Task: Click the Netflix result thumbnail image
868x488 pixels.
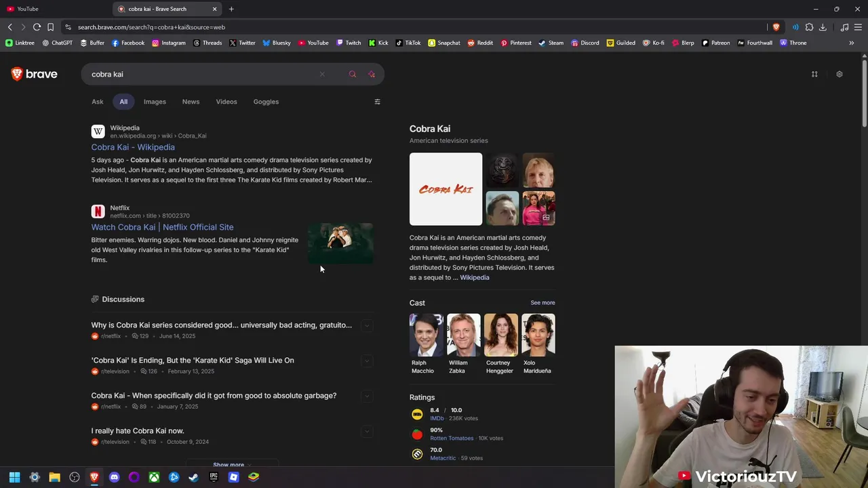Action: coord(340,243)
